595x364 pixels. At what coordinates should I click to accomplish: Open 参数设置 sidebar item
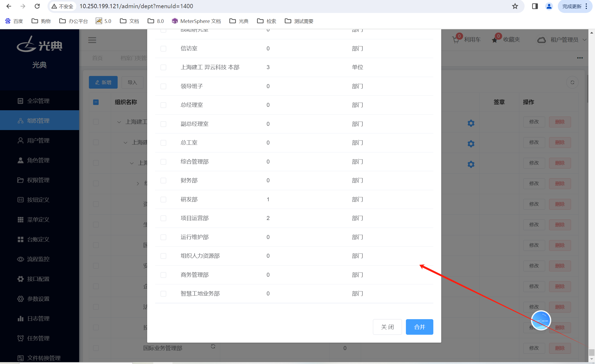[x=40, y=299]
